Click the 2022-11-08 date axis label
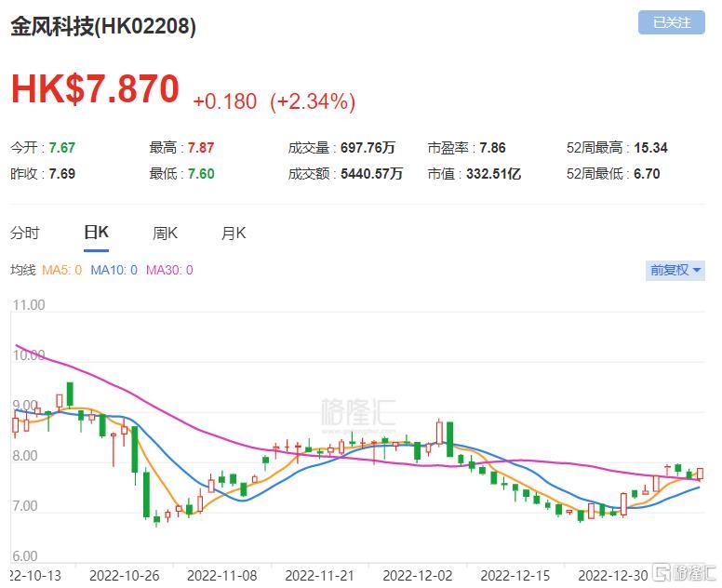The height and width of the screenshot is (588, 722). 222,576
